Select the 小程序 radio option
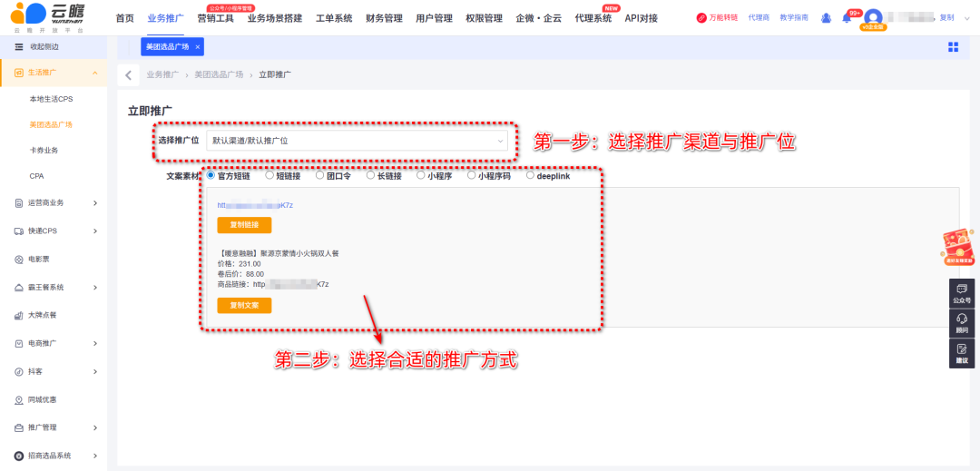The image size is (980, 471). [x=421, y=175]
